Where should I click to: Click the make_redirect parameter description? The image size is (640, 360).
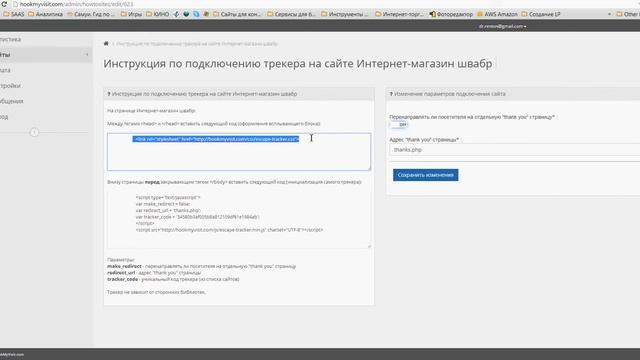202,266
